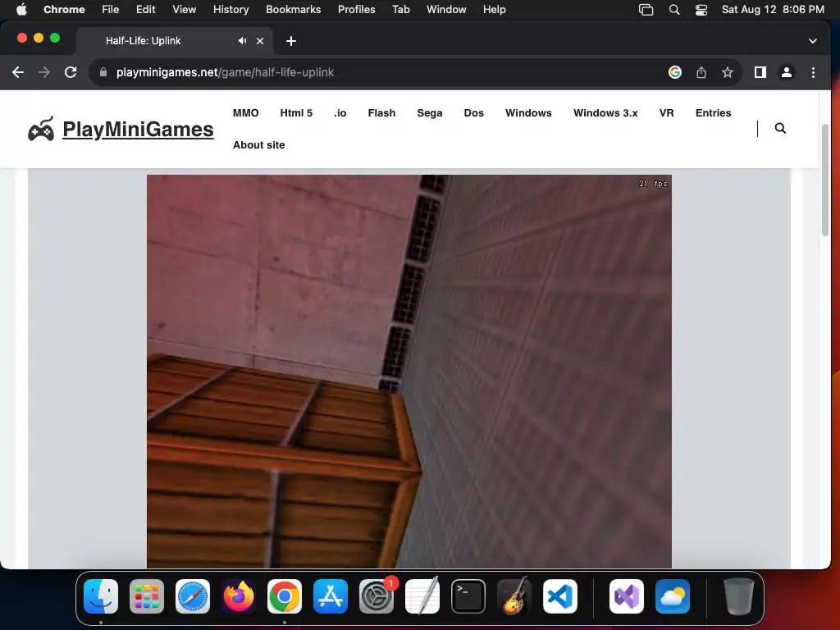Open the File menu

pos(111,10)
